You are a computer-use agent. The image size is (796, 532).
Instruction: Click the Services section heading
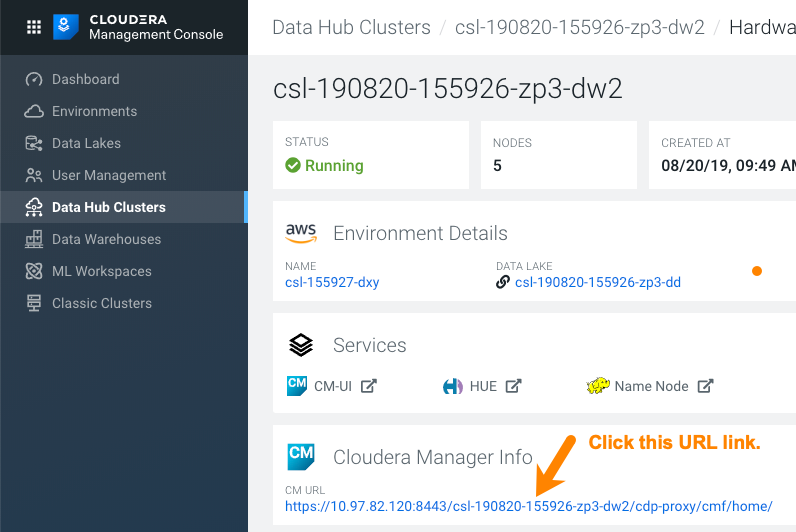tap(370, 345)
